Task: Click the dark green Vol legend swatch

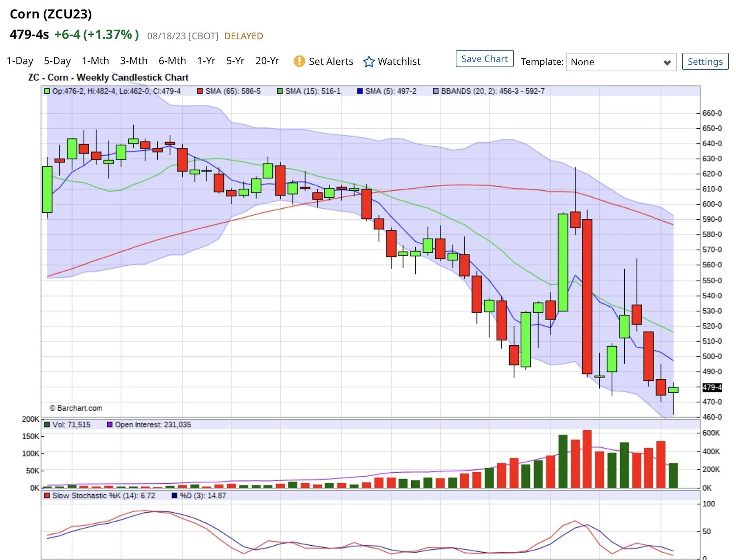Action: pos(47,424)
